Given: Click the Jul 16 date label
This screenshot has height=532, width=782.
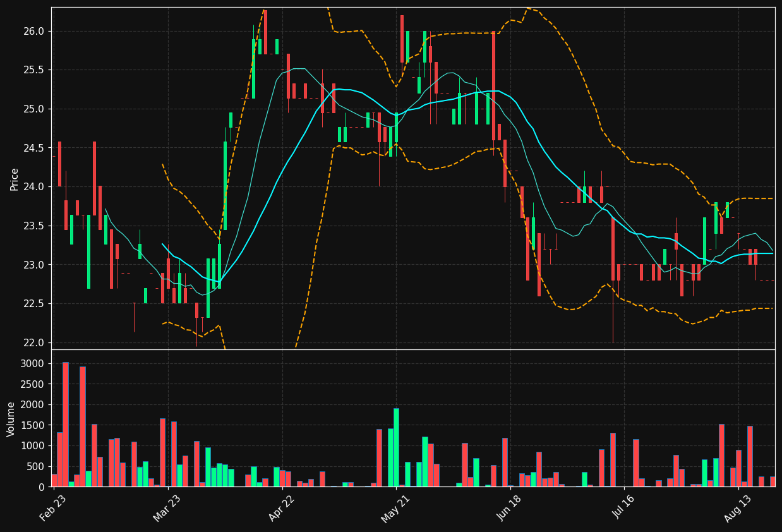Looking at the screenshot, I should [x=624, y=508].
